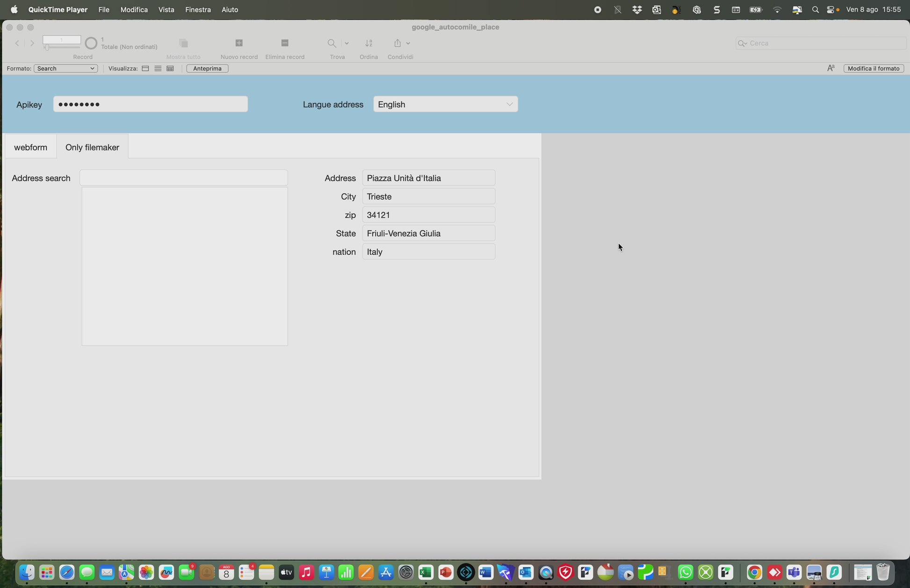The height and width of the screenshot is (588, 910).
Task: Click the Address search input field
Action: coord(183,178)
